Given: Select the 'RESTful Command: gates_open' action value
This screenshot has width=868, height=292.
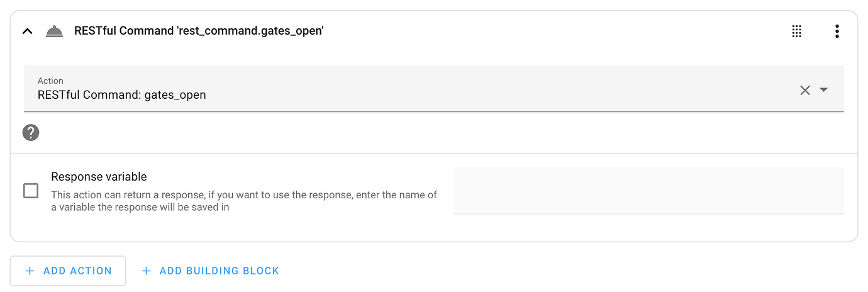Looking at the screenshot, I should coord(122,95).
